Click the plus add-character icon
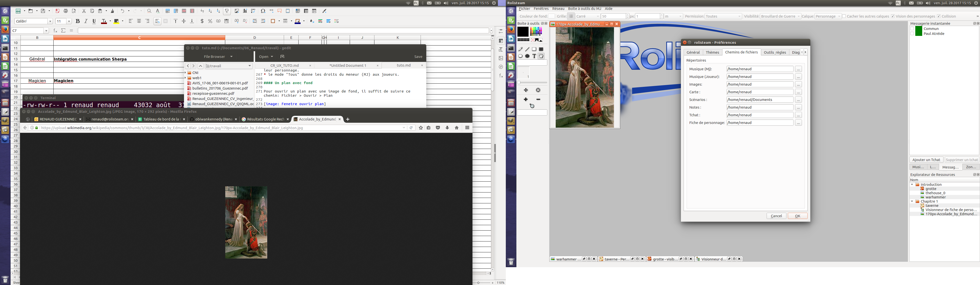 tap(525, 99)
